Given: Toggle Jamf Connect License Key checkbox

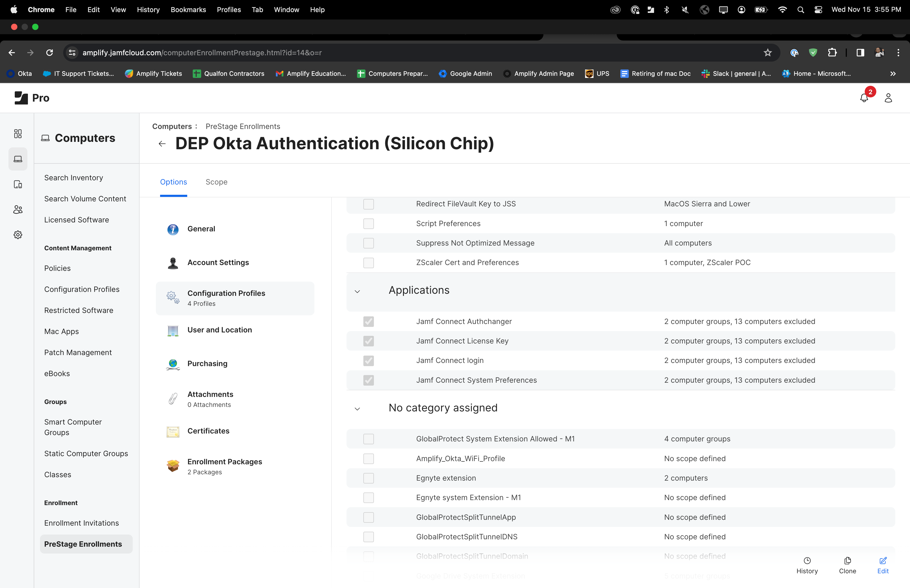Looking at the screenshot, I should click(368, 341).
